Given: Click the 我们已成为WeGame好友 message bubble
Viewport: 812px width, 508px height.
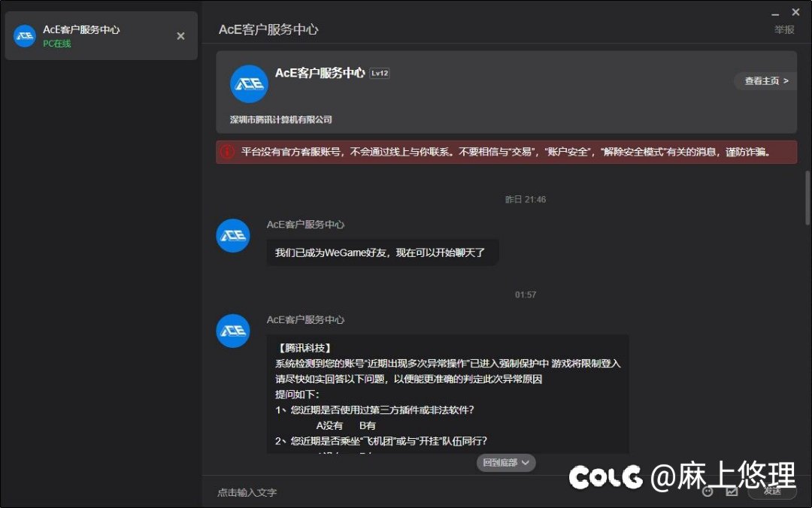Looking at the screenshot, I should tap(382, 252).
